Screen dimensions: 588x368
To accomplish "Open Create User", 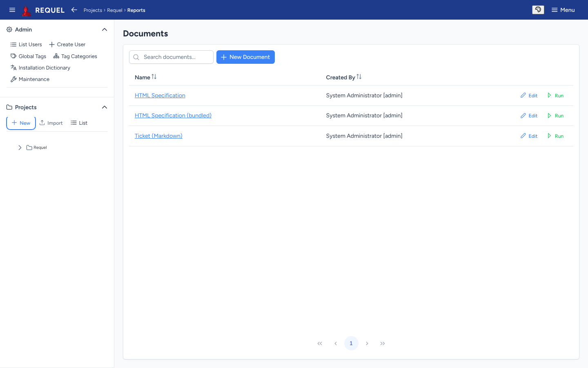I will [67, 45].
